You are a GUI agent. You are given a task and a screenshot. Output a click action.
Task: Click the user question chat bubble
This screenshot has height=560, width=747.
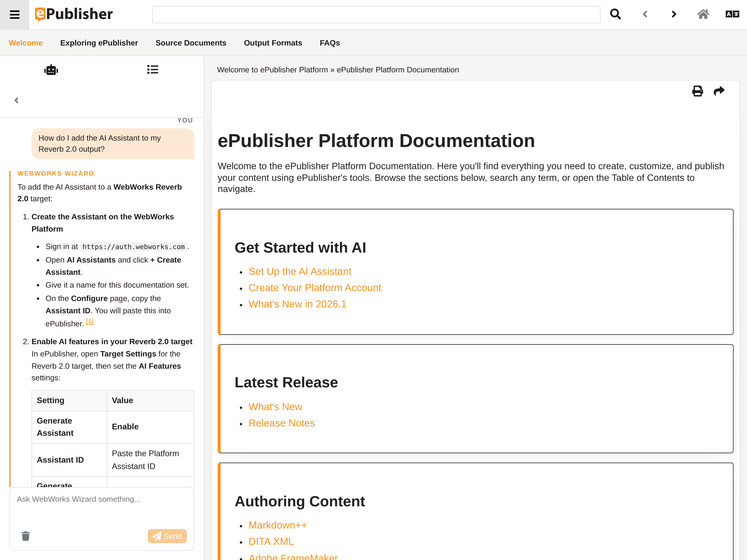tap(113, 143)
